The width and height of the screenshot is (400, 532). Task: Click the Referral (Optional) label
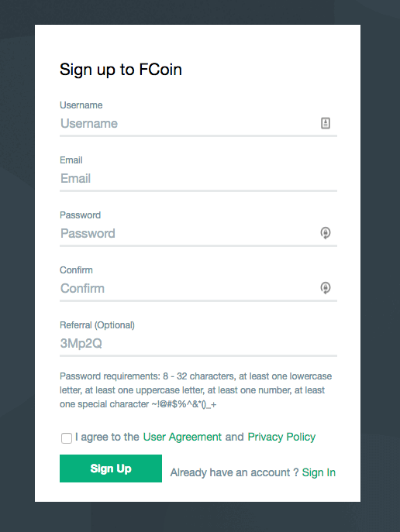click(97, 325)
